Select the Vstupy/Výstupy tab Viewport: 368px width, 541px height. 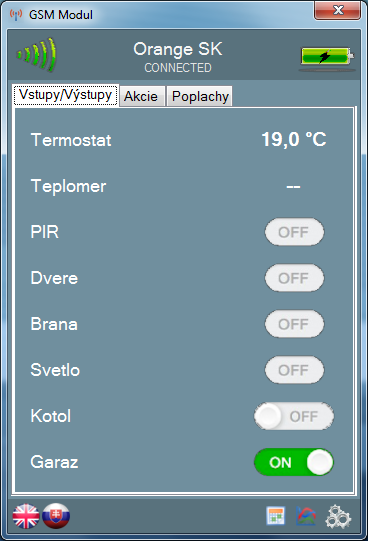pyautogui.click(x=66, y=95)
